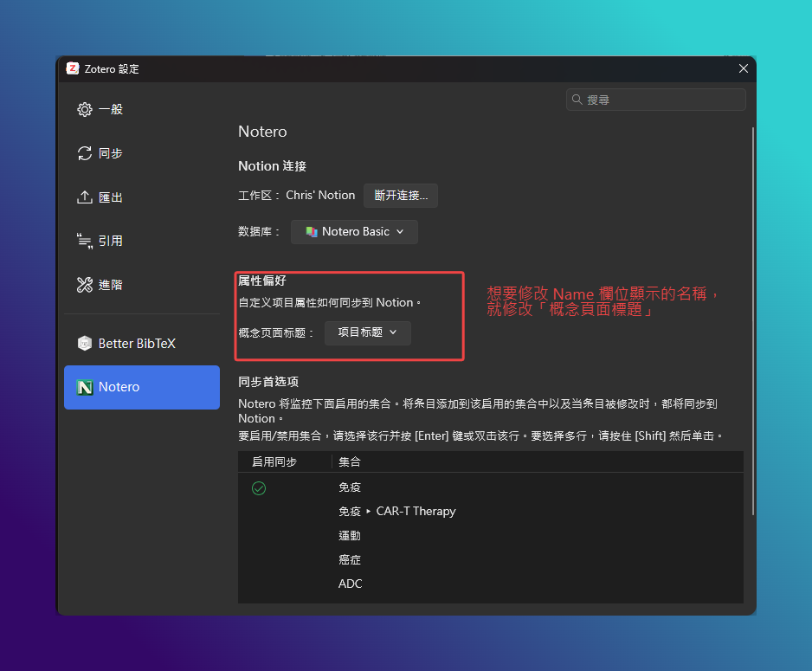Select the 免疫 ▸ CAR-T Therapy row
Viewport: 812px width, 671px height.
click(x=491, y=512)
